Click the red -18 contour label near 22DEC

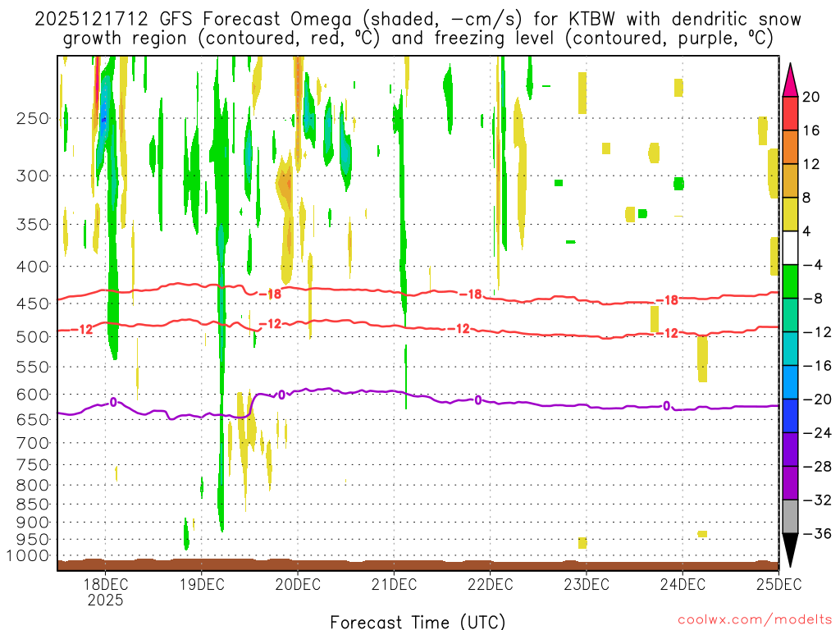click(470, 294)
